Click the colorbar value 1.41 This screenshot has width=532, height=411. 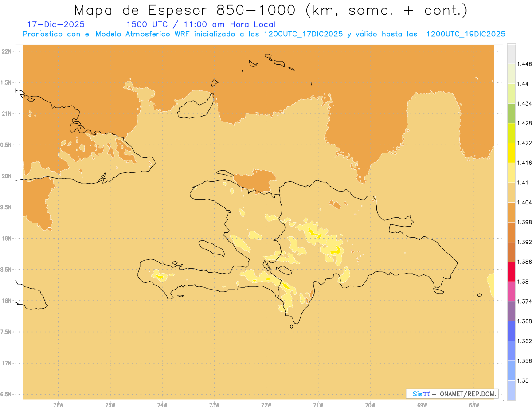point(523,183)
